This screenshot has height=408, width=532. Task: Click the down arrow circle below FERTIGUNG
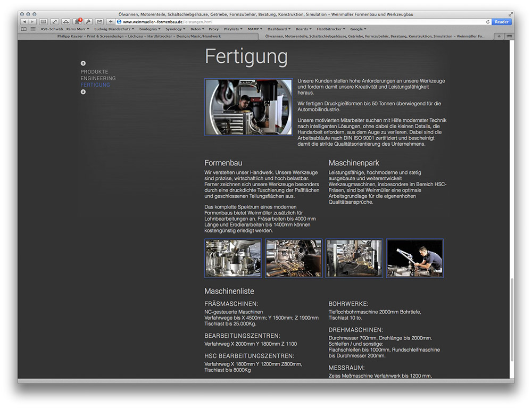click(83, 92)
